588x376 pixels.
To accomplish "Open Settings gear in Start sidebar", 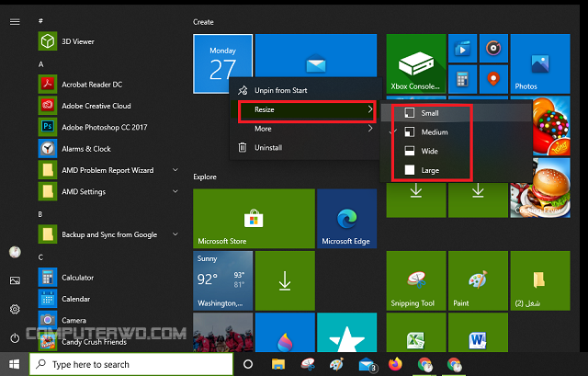I will pyautogui.click(x=15, y=309).
